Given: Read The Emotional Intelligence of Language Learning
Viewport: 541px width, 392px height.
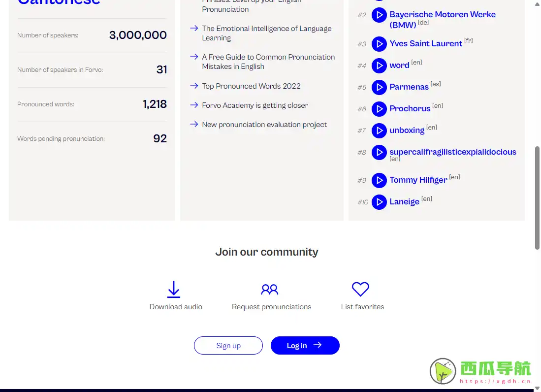Looking at the screenshot, I should point(267,33).
